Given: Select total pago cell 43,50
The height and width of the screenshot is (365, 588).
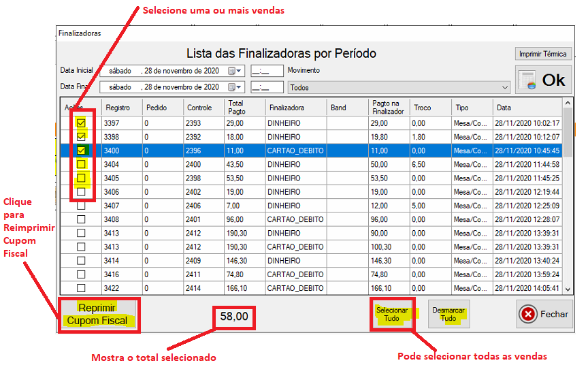Looking at the screenshot, I should 244,164.
